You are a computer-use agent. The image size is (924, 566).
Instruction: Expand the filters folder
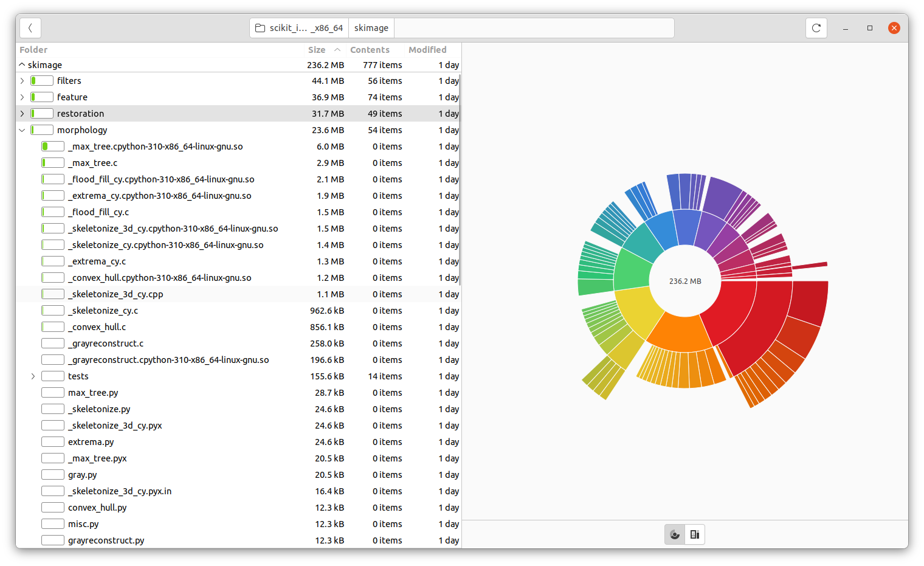point(22,80)
